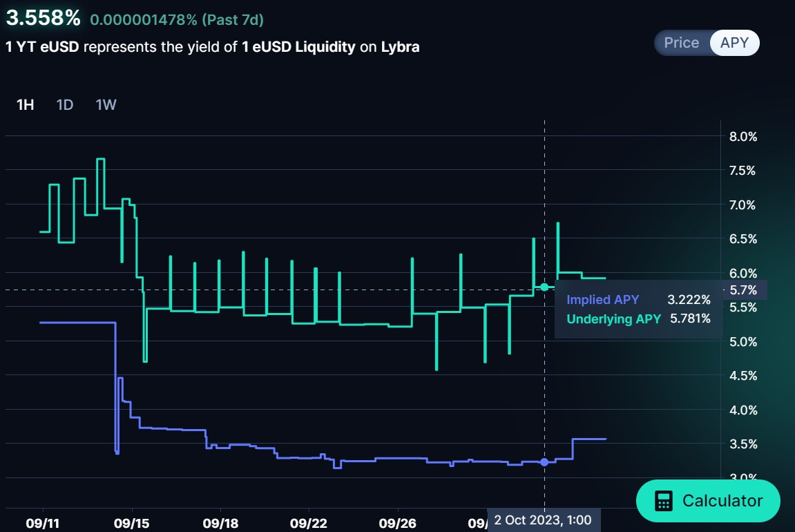Click the 1 YT eUSD text
Image resolution: width=795 pixels, height=532 pixels.
[43, 47]
